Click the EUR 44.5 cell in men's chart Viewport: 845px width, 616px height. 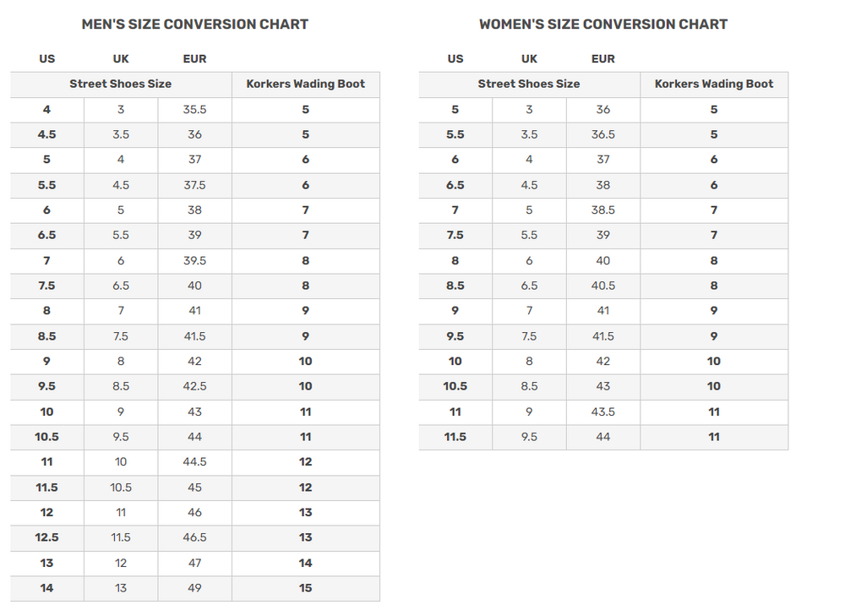pos(194,462)
